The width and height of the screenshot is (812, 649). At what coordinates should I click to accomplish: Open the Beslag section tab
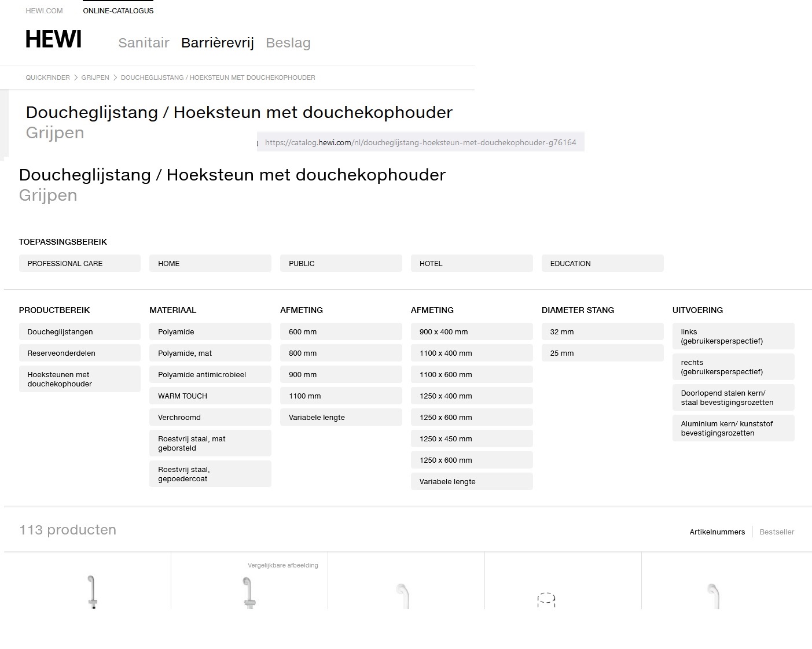coord(288,43)
